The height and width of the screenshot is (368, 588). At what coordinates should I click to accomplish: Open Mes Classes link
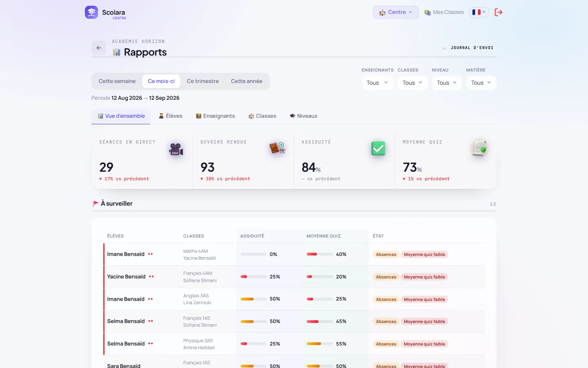pos(444,12)
